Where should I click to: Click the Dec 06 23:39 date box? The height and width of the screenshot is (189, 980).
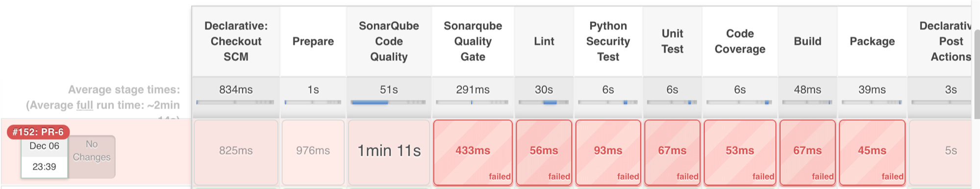(44, 157)
